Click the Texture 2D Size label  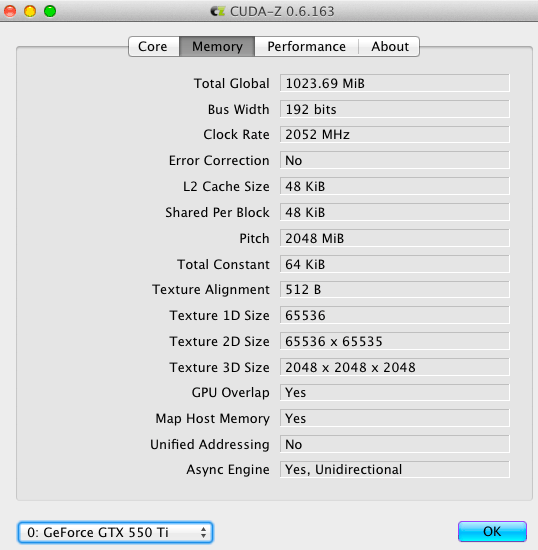click(x=220, y=342)
